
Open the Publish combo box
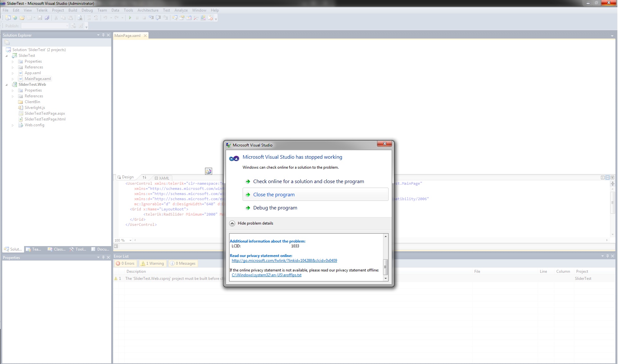pyautogui.click(x=45, y=26)
